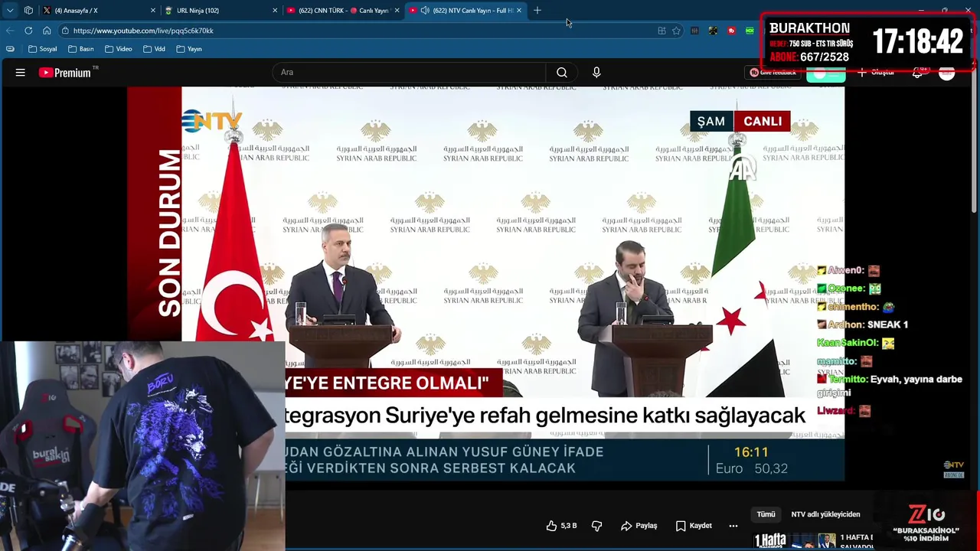Open the Sosyal bookmarks folder
980x551 pixels.
pos(42,49)
